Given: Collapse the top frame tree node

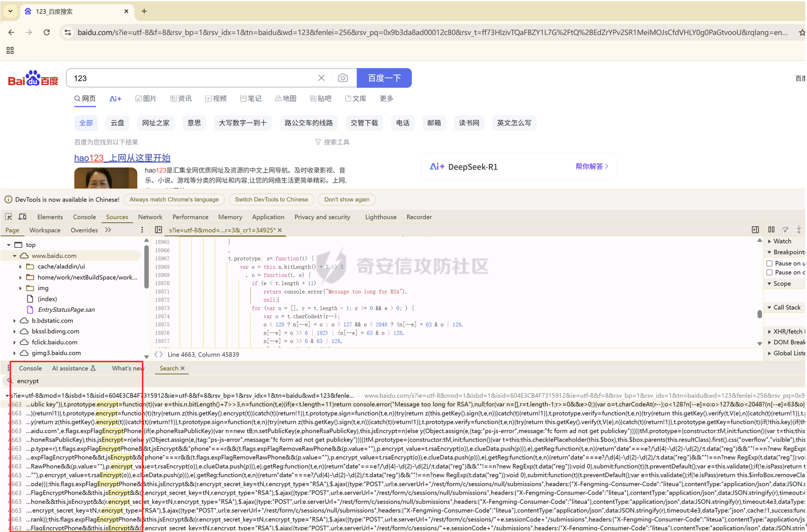Looking at the screenshot, I should [9, 245].
